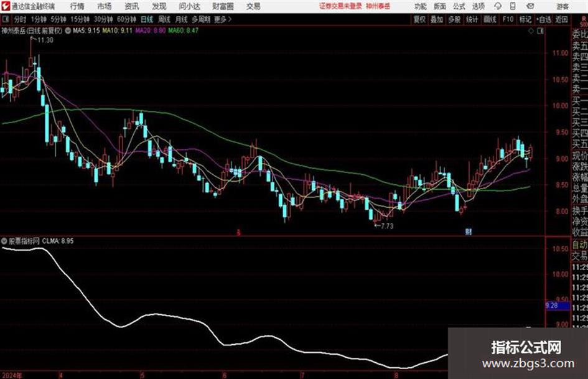Viewport: 588px width, 379px height.
Task: Click the mail envelope icon
Action: 530,6
